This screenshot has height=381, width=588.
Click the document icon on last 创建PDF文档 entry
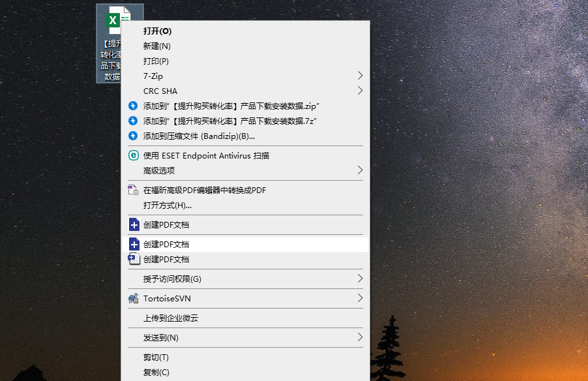click(x=132, y=259)
